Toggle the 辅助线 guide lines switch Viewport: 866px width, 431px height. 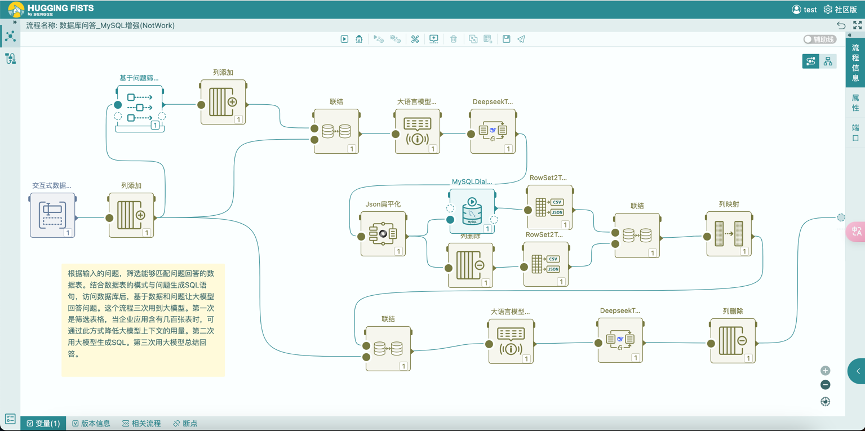(x=818, y=39)
